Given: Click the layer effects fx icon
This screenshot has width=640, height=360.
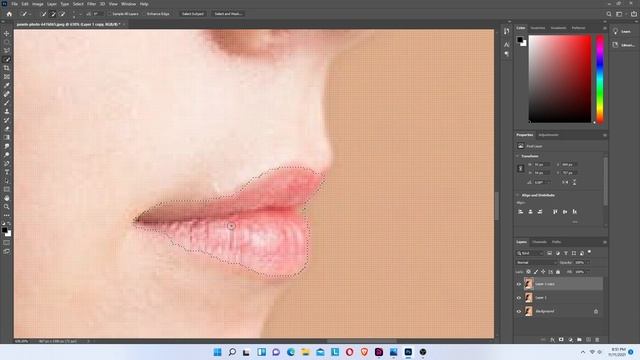Looking at the screenshot, I should coord(552,340).
